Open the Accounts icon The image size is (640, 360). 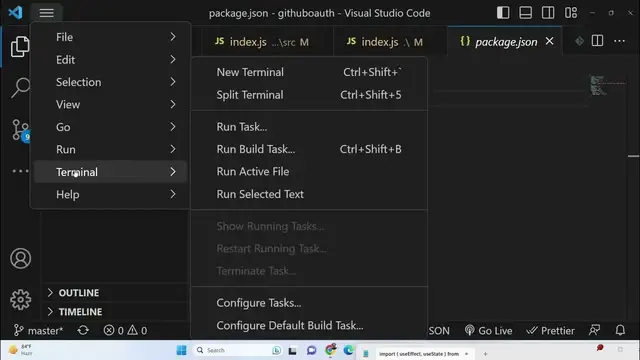coord(20,258)
